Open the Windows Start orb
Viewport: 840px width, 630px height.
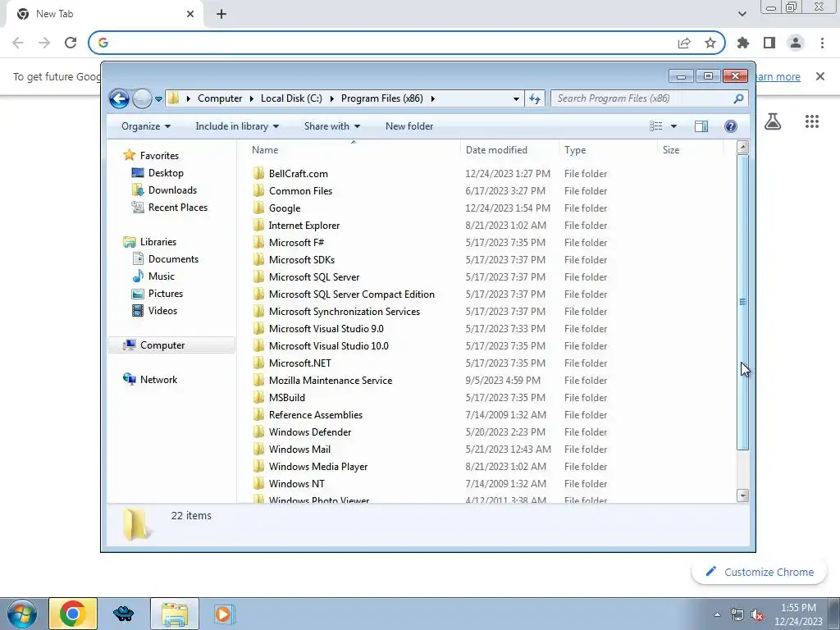pos(21,614)
